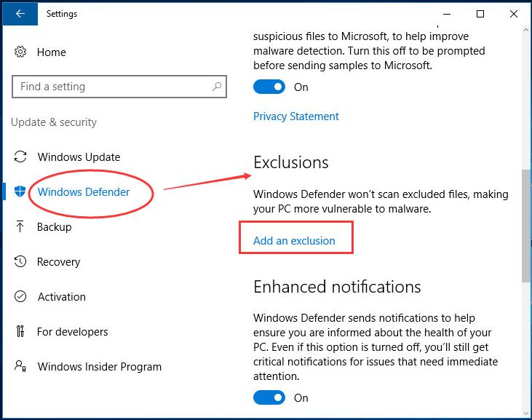Click the Activation checkmark icon
532x420 pixels.
click(21, 297)
